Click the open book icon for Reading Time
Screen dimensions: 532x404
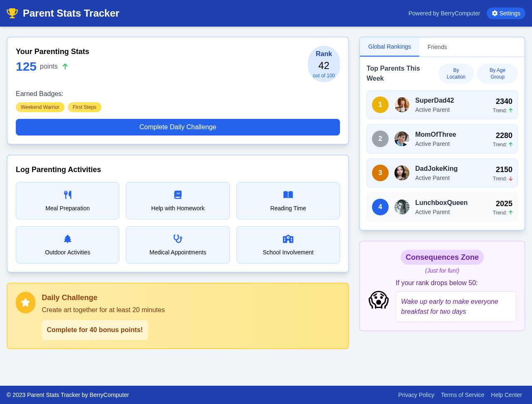coord(288,194)
